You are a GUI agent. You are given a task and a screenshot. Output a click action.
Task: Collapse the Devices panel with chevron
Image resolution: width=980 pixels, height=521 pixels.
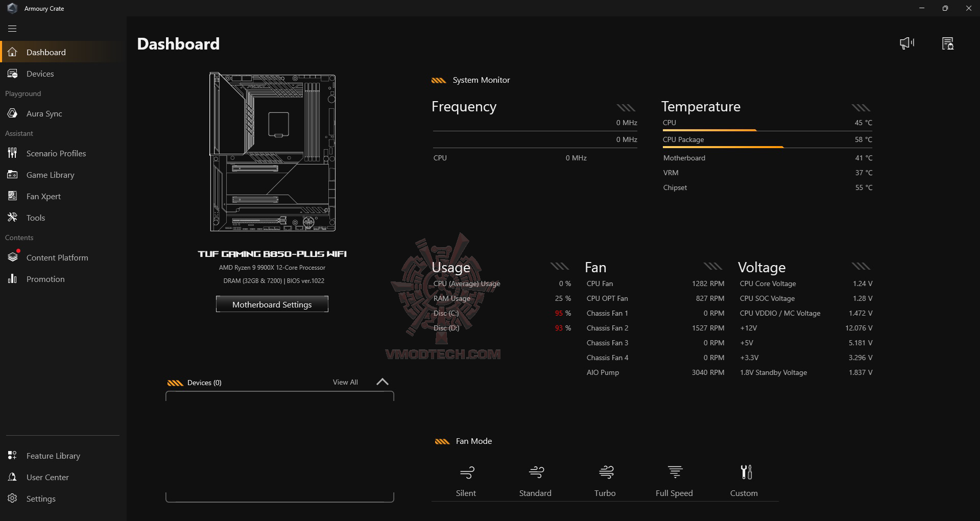pos(383,382)
